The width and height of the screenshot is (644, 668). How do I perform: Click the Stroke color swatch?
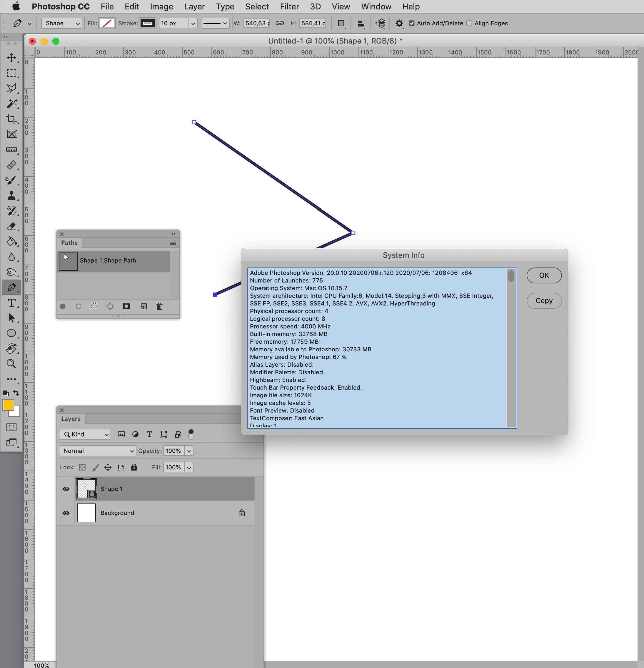click(147, 24)
